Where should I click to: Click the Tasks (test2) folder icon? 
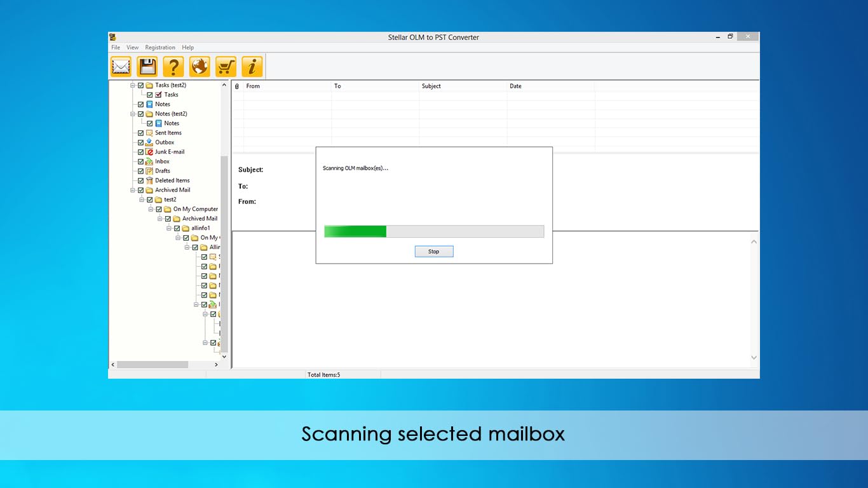pos(149,85)
